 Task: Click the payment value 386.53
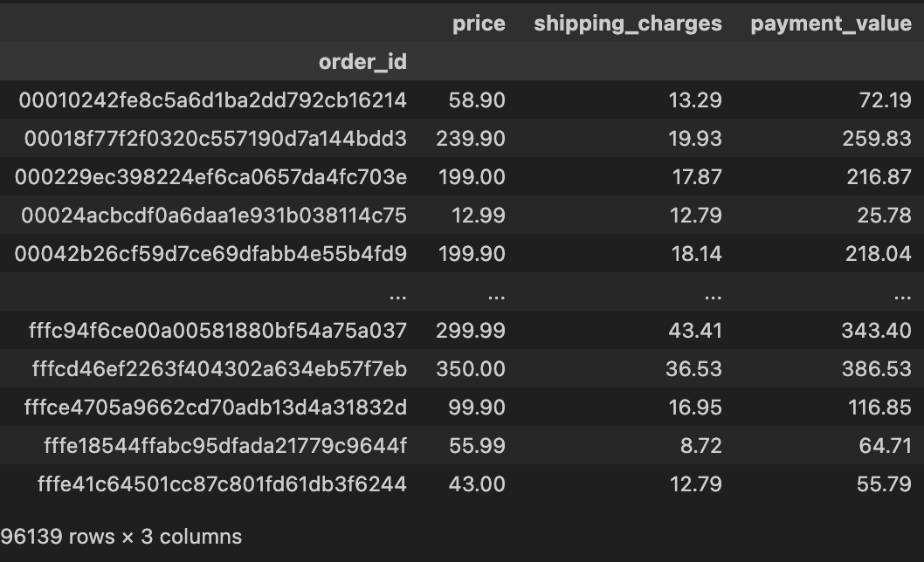coord(876,369)
